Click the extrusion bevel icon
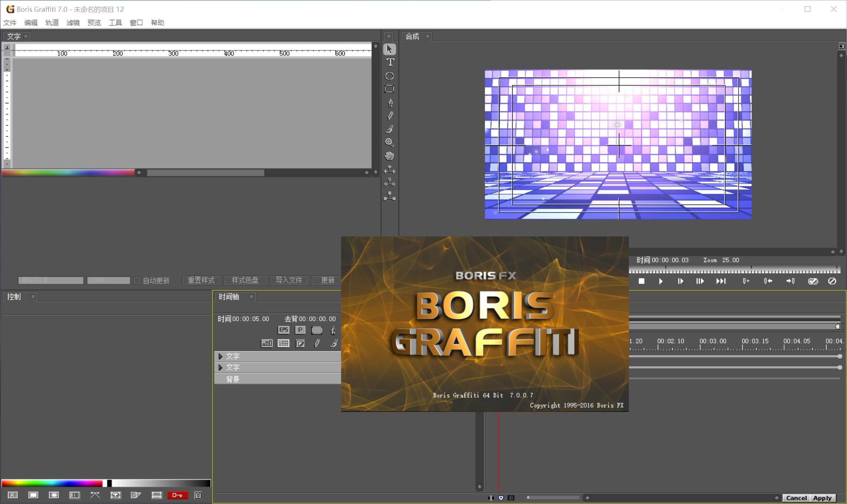This screenshot has height=504, width=847. (136, 495)
